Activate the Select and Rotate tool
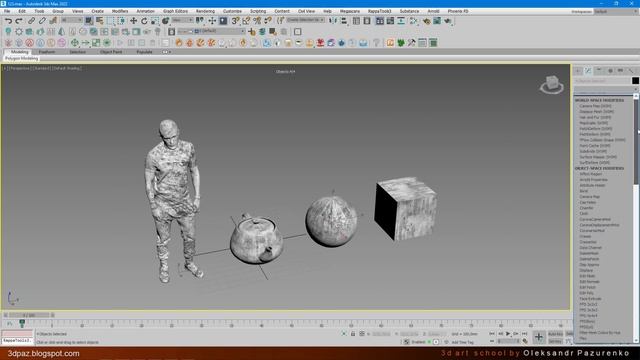 [144, 20]
